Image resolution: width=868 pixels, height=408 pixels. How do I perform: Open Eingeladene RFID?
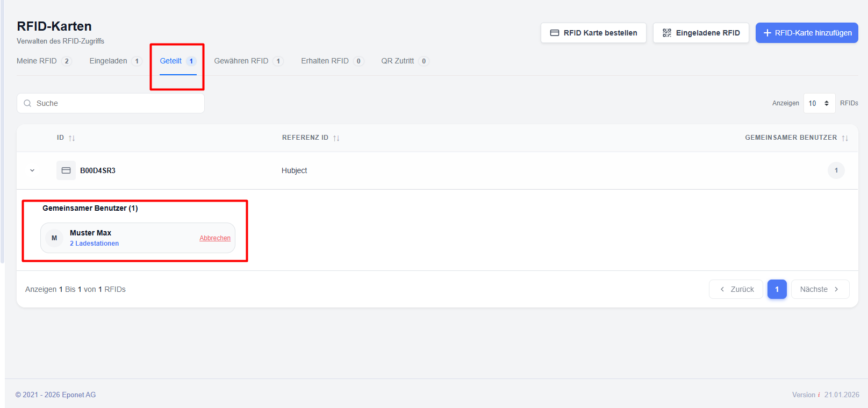click(x=701, y=33)
